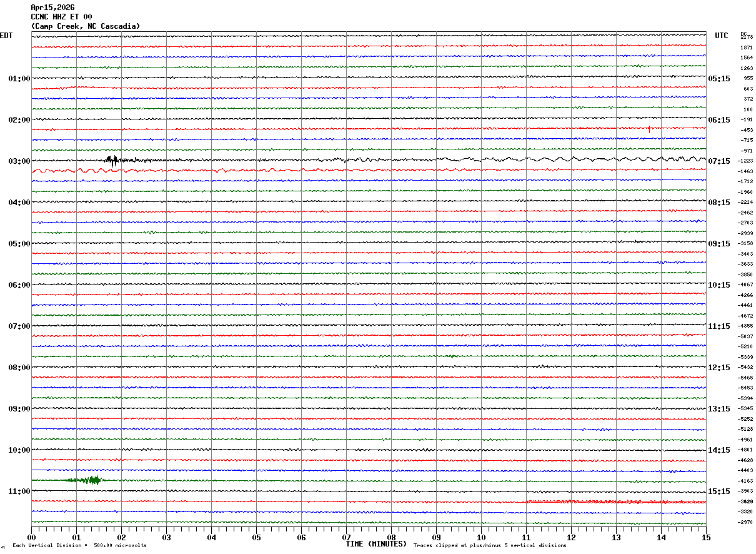Screen dimensions: 756x554
Task: Select the 11:00 EDT hour label
Action: (19, 491)
